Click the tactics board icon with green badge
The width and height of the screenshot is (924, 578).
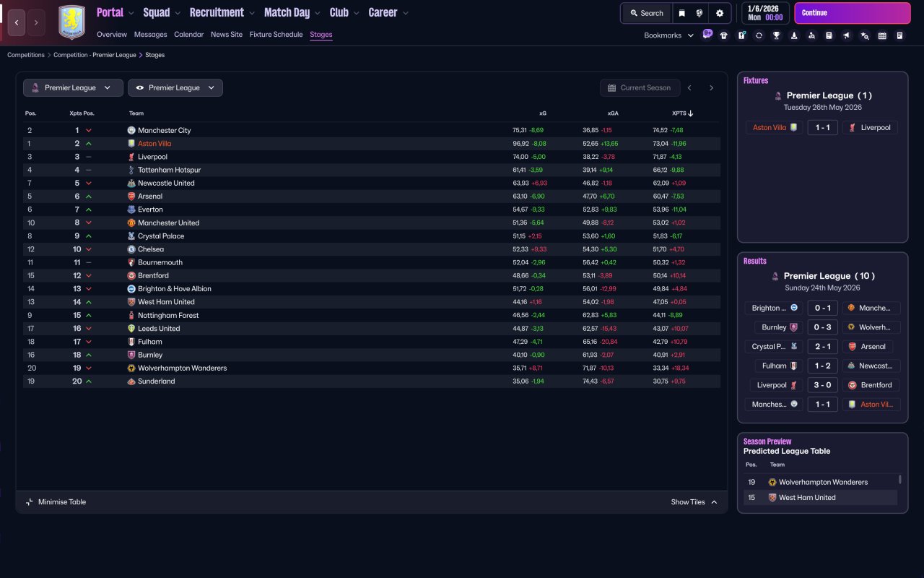coord(741,35)
